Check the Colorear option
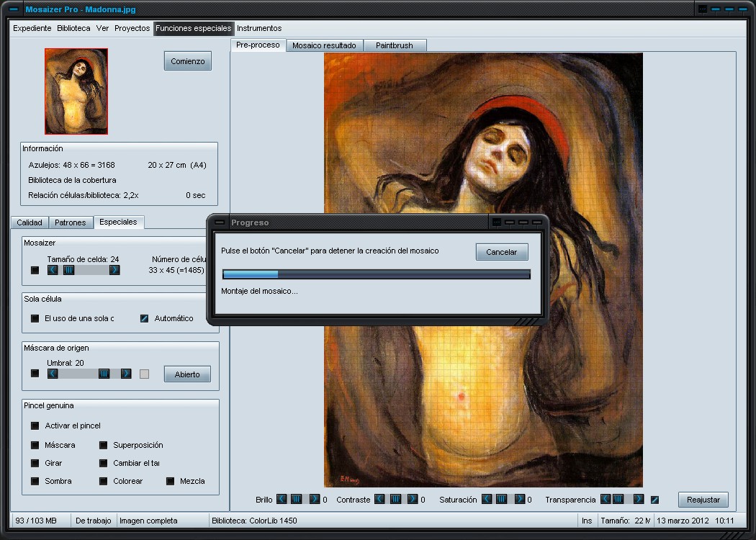 click(103, 481)
